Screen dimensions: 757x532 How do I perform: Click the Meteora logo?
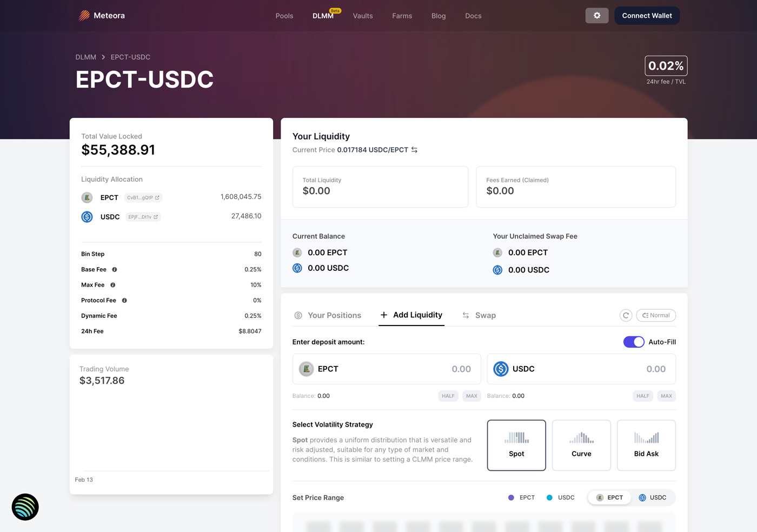(102, 16)
